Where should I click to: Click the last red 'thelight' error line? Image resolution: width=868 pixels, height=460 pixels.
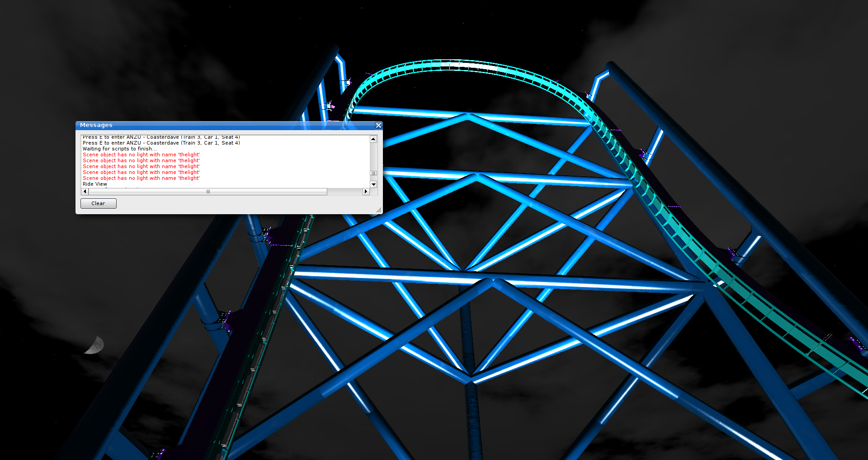tap(141, 178)
